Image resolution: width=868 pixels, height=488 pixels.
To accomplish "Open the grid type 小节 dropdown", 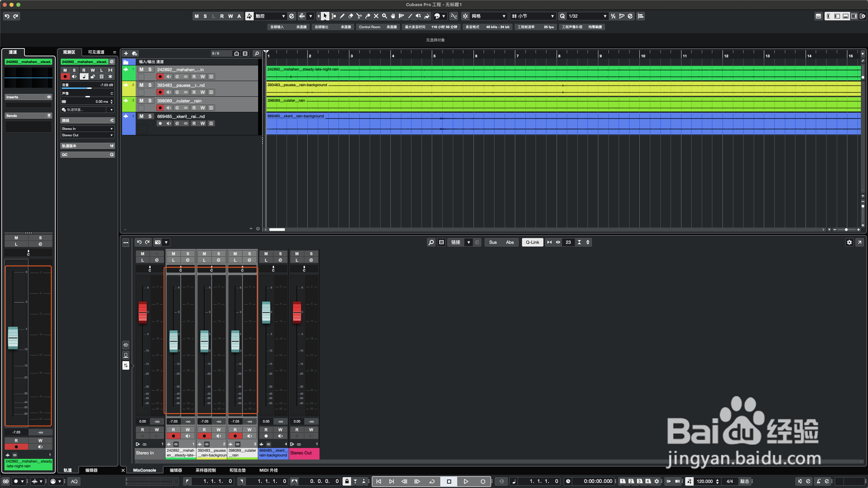I will click(x=533, y=16).
